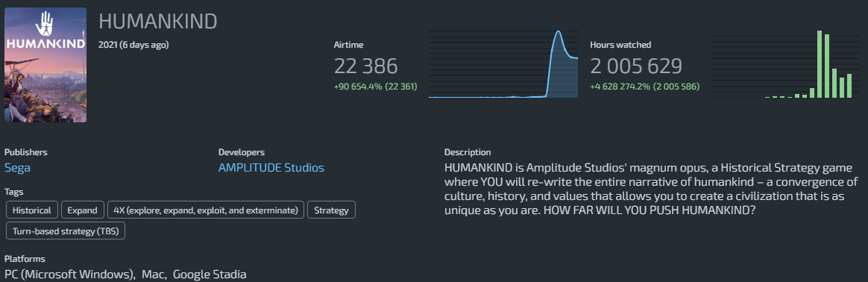Select the 4X explore expand exploit tag

(205, 210)
